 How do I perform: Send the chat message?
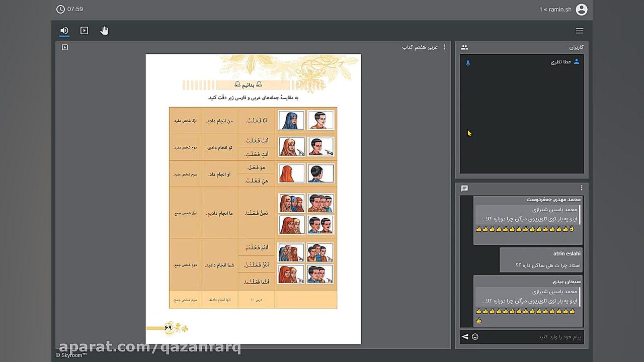coord(465,337)
